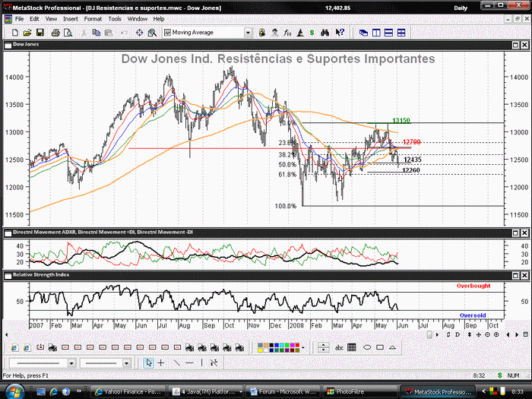Open the Format menu
The image size is (532, 399).
tap(93, 19)
